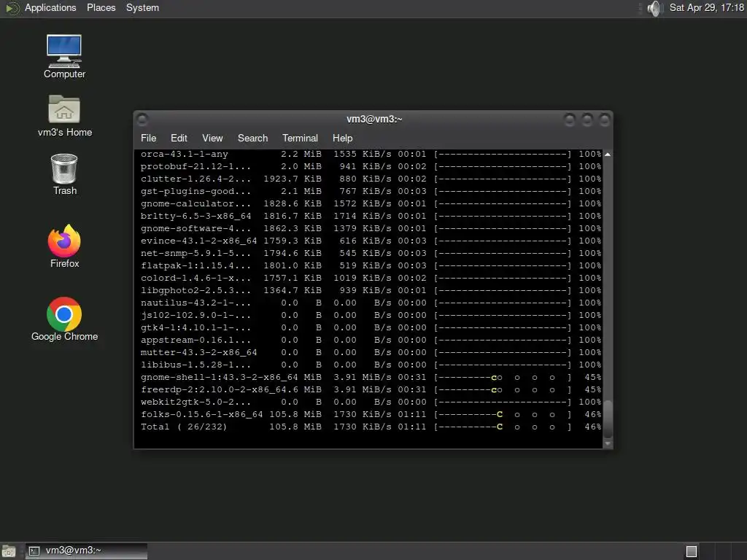747x560 pixels.
Task: Open vm3's Home folder icon
Action: pyautogui.click(x=65, y=116)
